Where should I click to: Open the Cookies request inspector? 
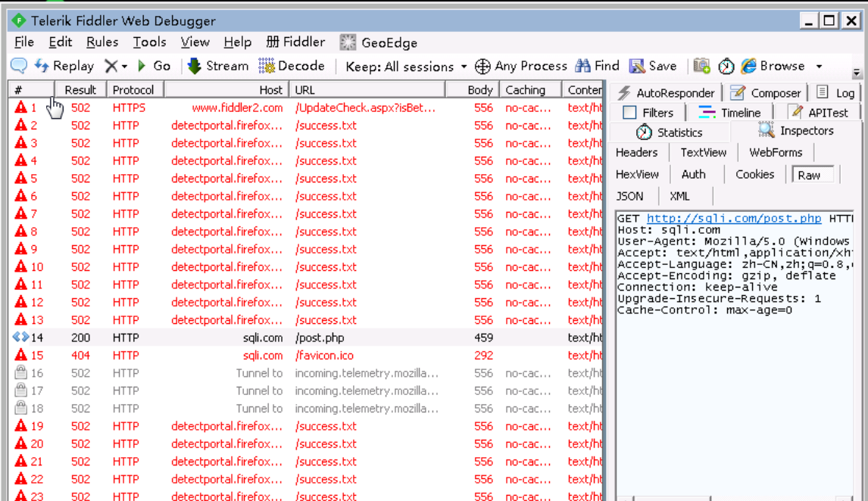(x=754, y=174)
